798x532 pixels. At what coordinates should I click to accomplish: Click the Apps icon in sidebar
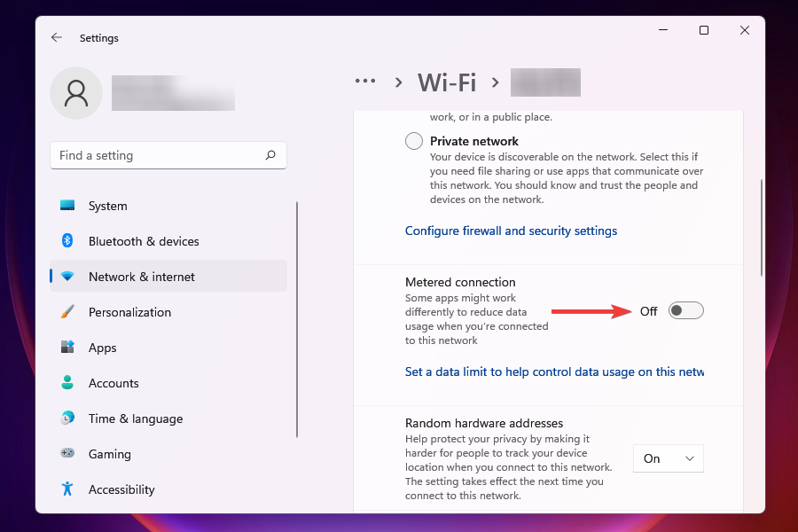67,348
